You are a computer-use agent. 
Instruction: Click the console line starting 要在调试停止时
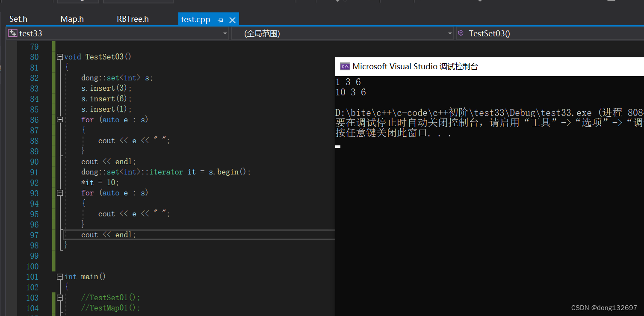click(490, 123)
